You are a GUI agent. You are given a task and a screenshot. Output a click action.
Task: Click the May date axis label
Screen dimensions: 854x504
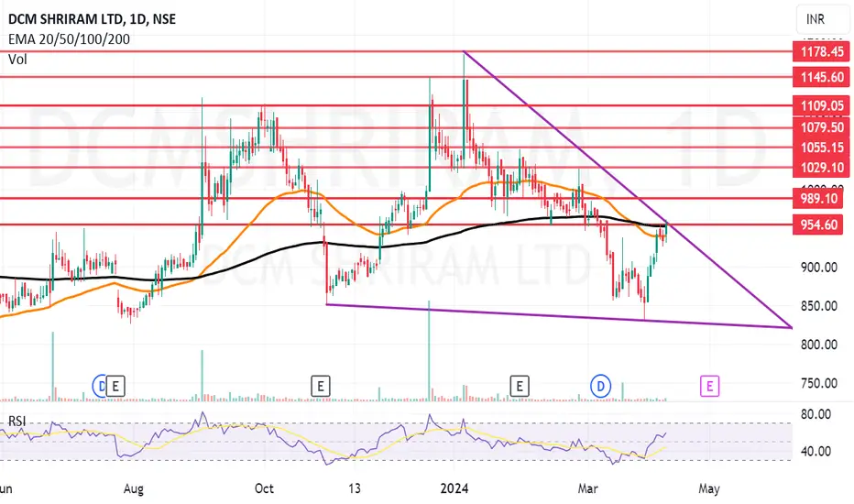pos(709,488)
